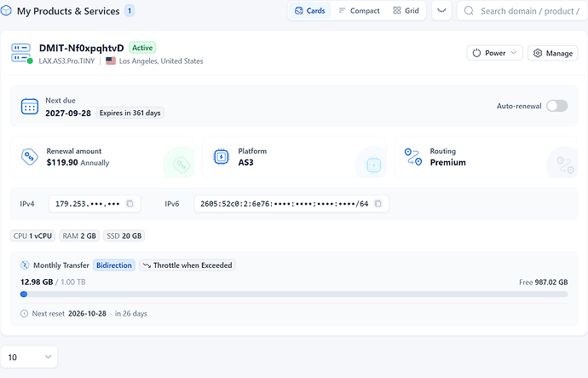The image size is (588, 378).
Task: Click the 2027-09-28 due date
Action: 68,113
